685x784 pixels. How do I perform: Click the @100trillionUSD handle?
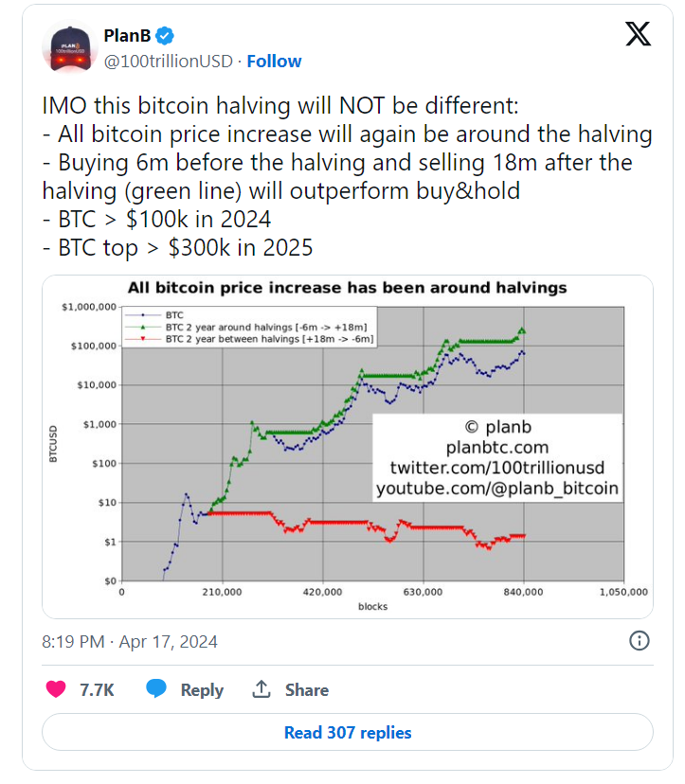(168, 61)
